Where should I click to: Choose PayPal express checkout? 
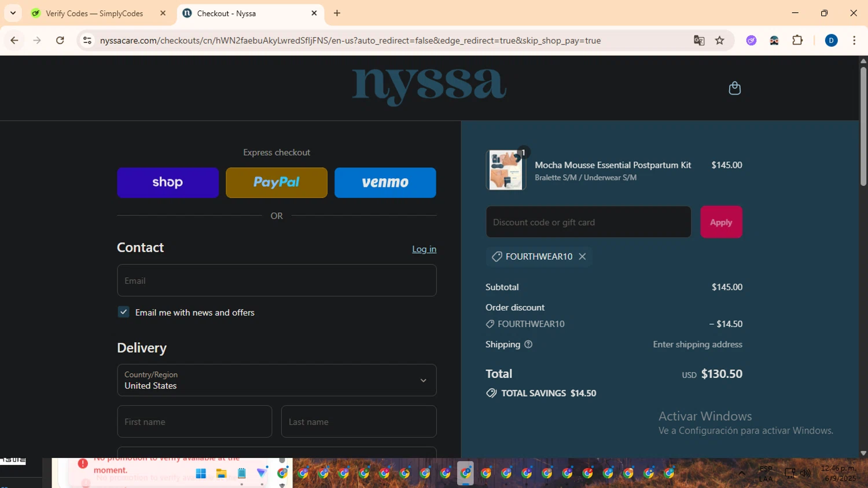tap(277, 183)
